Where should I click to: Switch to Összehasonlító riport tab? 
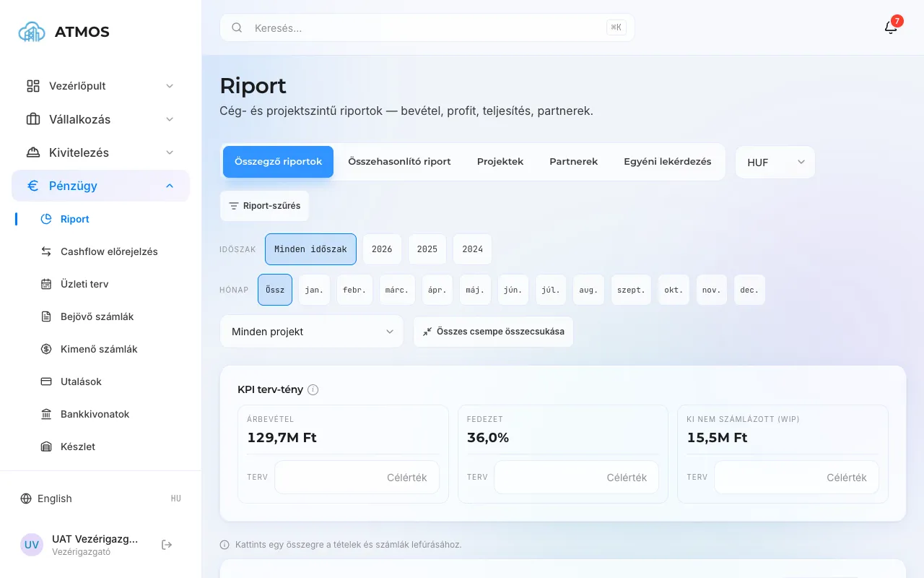pos(399,162)
